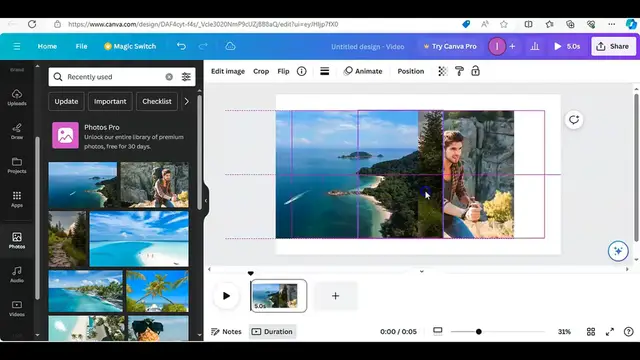This screenshot has width=640, height=360.
Task: Open the hamburger main menu
Action: tap(17, 47)
